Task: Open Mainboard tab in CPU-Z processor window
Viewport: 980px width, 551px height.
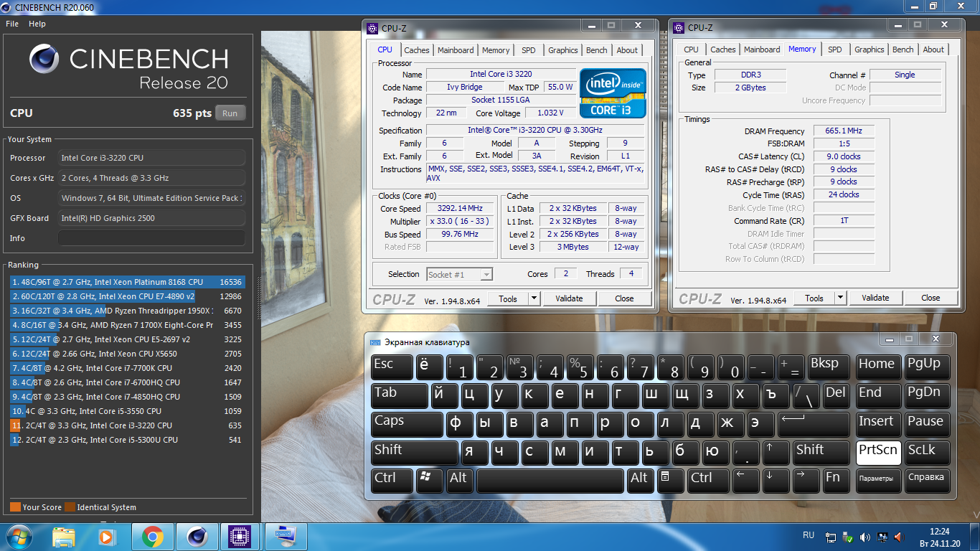Action: click(x=456, y=50)
